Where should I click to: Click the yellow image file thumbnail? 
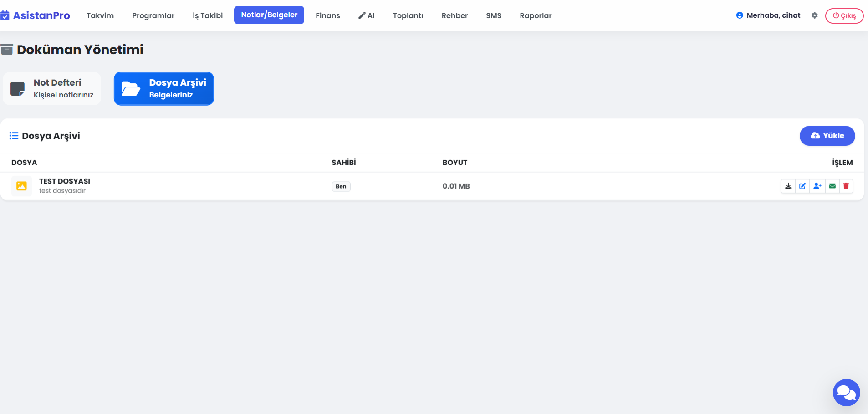(21, 186)
